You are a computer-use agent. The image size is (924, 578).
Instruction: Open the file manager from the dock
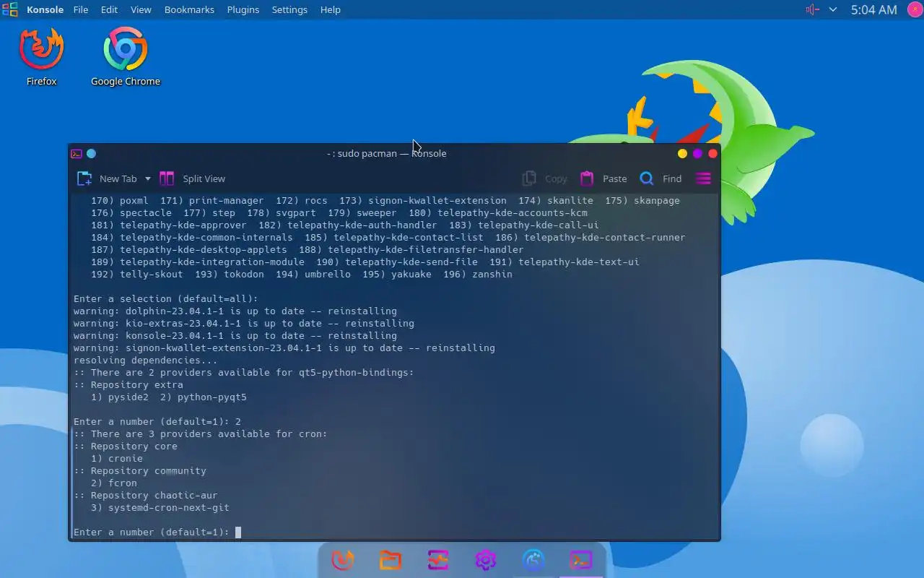point(391,560)
